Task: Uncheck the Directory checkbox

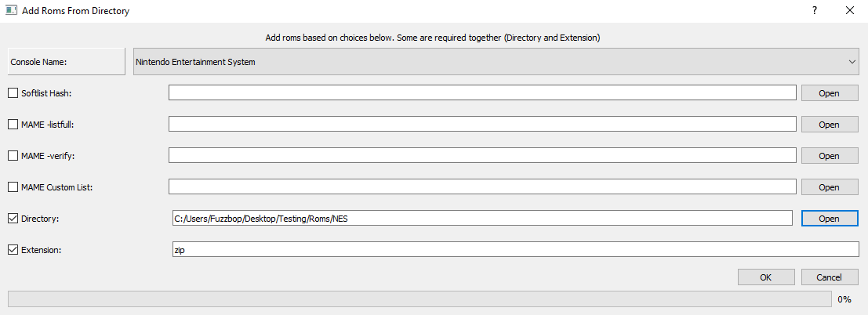Action: pyautogui.click(x=13, y=219)
